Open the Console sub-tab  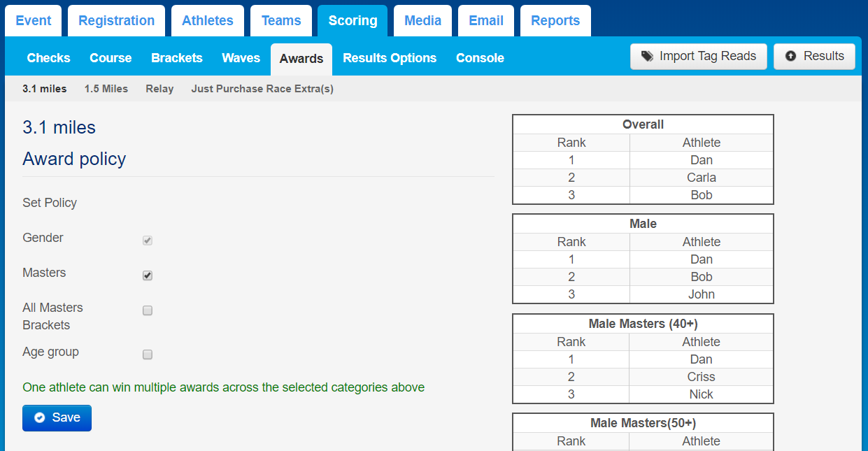click(480, 58)
